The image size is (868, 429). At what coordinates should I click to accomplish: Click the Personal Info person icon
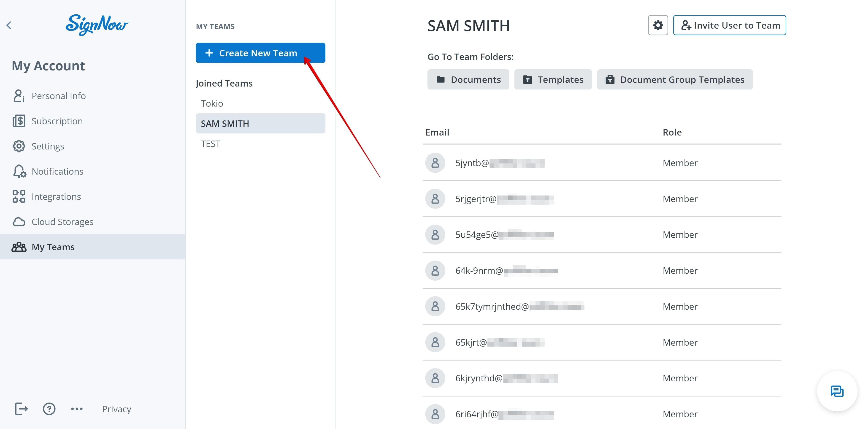tap(19, 96)
